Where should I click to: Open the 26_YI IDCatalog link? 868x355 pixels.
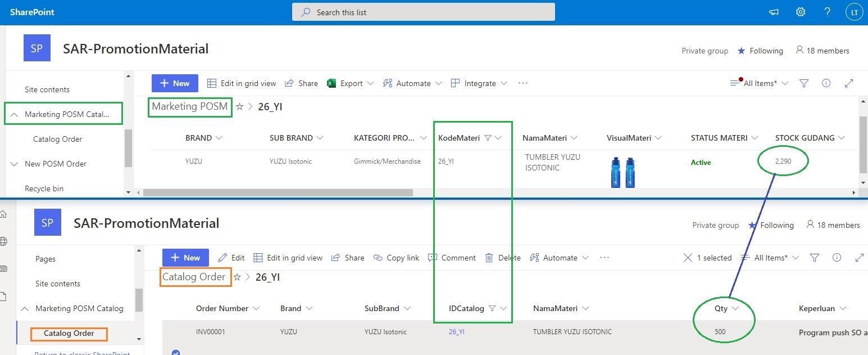(456, 331)
